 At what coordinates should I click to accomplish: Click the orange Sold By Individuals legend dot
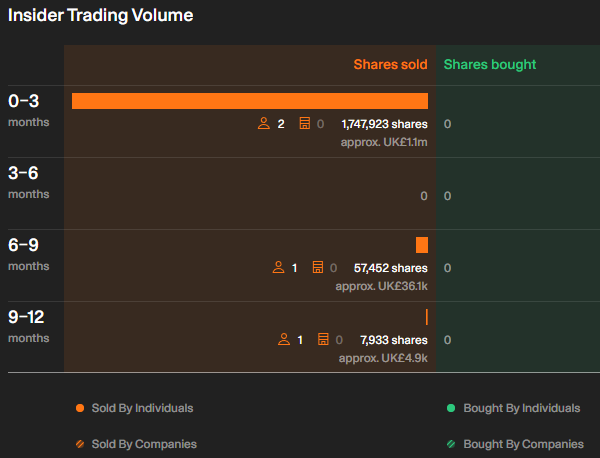click(x=80, y=408)
